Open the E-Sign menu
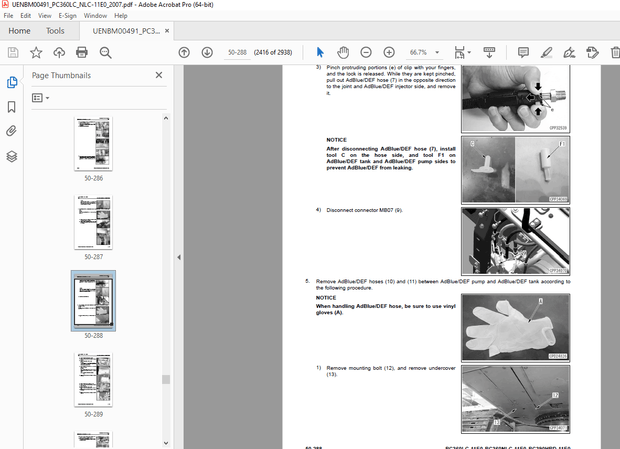 (x=68, y=16)
